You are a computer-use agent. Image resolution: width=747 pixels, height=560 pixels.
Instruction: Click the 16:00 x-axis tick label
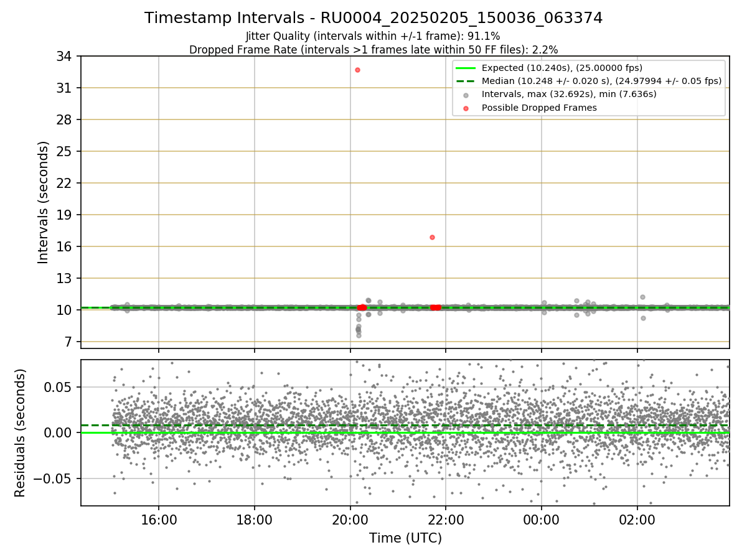click(x=158, y=519)
